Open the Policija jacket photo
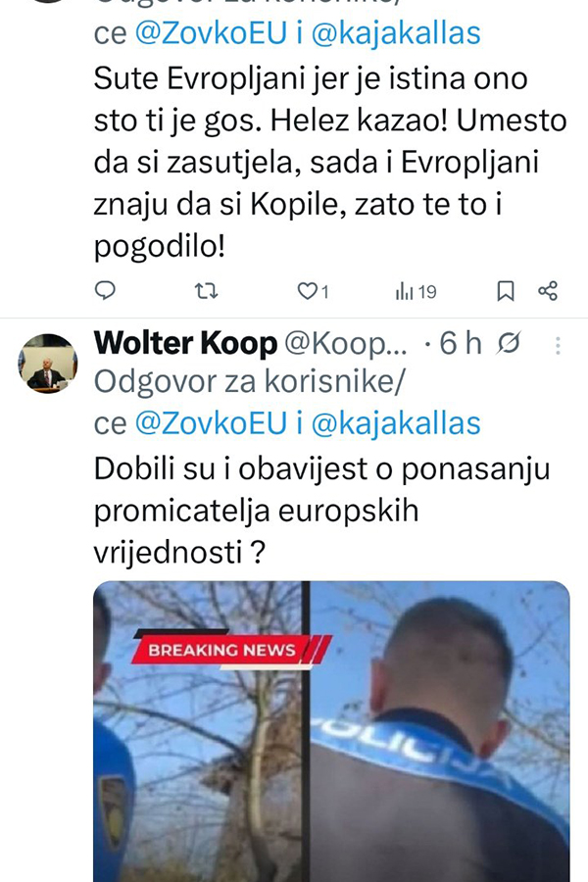The width and height of the screenshot is (588, 882). coord(440,731)
